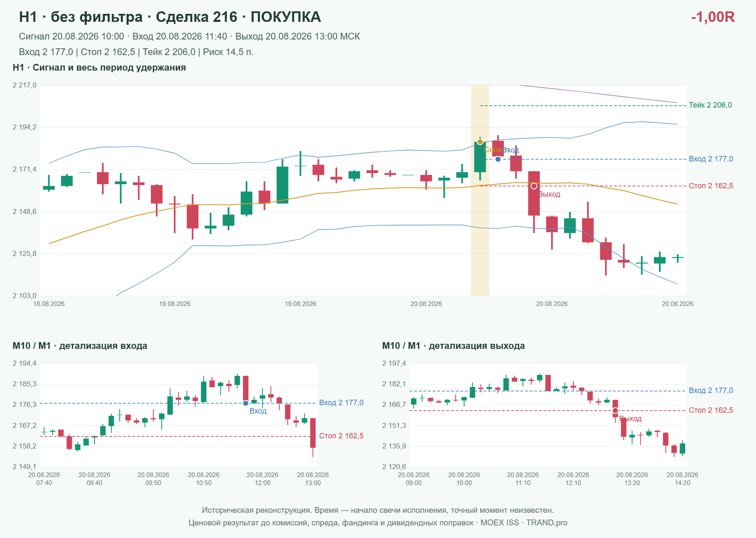
Task: Click the 2 197,4 axis value in exit chart
Action: click(x=394, y=364)
